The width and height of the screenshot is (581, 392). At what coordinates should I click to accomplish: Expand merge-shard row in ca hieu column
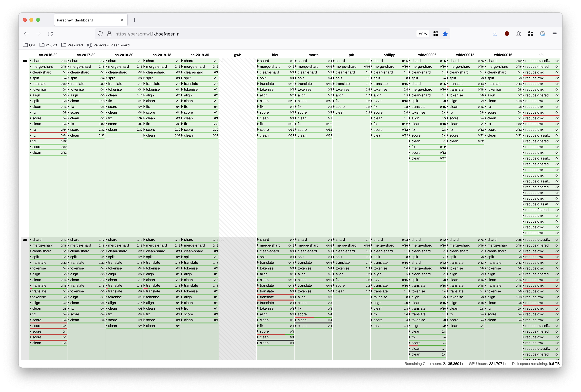[x=258, y=66]
